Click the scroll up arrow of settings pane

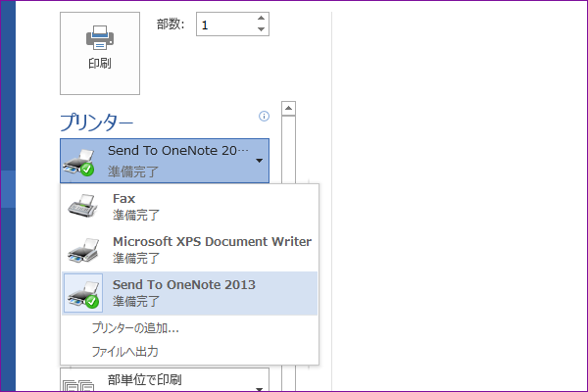click(x=288, y=108)
